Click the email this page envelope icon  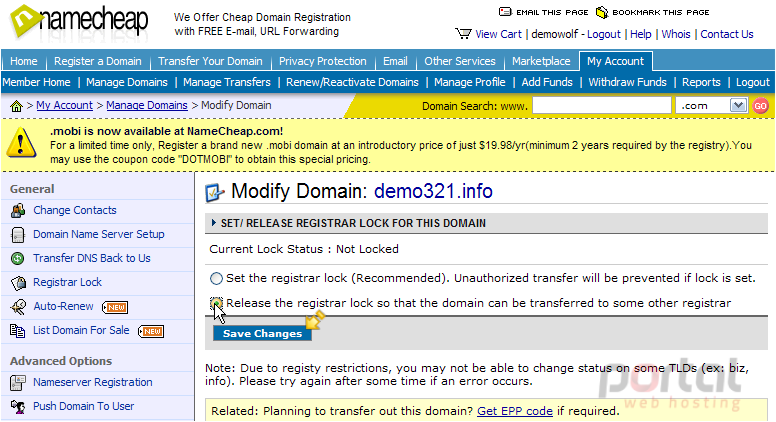pos(505,11)
